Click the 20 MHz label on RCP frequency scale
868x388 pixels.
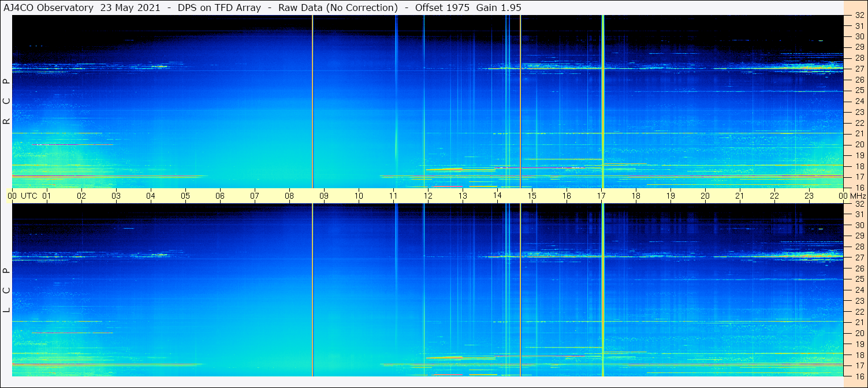tap(859, 144)
